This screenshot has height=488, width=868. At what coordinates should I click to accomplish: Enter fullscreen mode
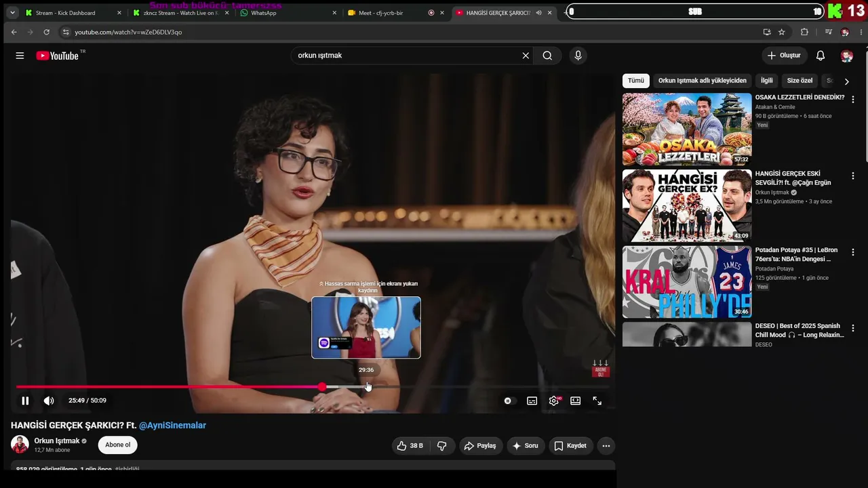point(597,401)
